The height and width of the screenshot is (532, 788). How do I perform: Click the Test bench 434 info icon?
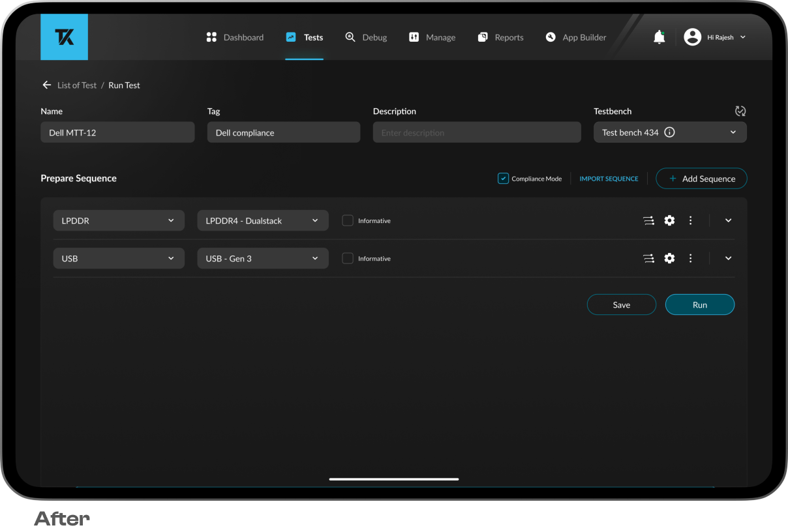tap(669, 132)
